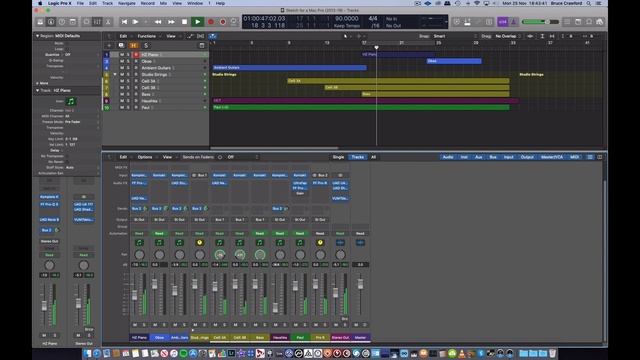Toggle the Aux filter button in mixer
Image resolution: width=640 pixels, height=360 pixels.
478,157
